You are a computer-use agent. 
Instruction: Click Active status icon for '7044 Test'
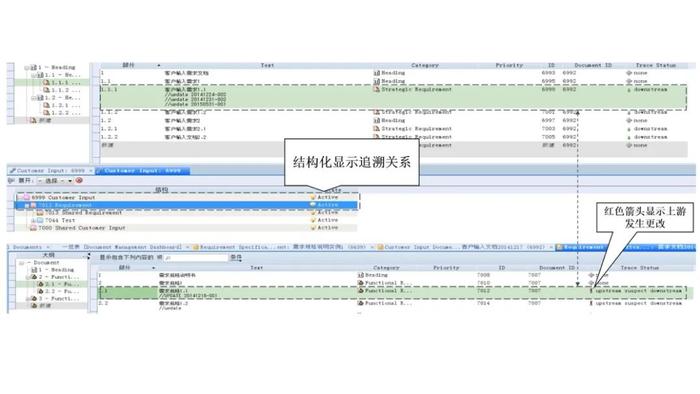point(313,220)
